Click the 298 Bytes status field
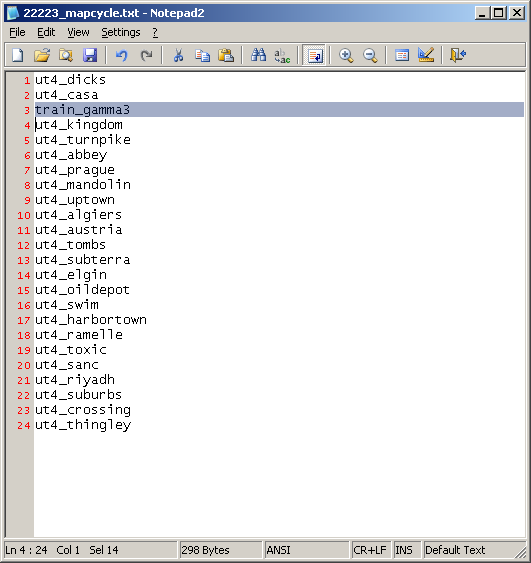Screen dimensions: 531x563 click(220, 550)
